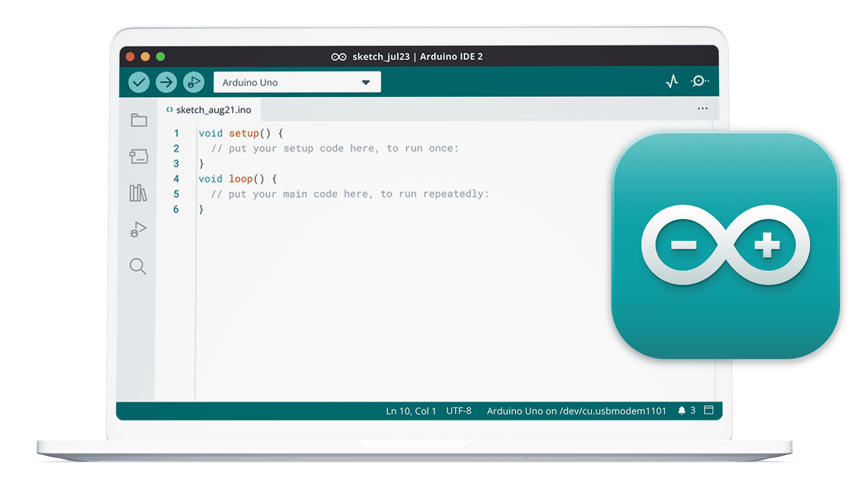Click the notification count badge showing 3
The height and width of the screenshot is (495, 868).
(692, 411)
